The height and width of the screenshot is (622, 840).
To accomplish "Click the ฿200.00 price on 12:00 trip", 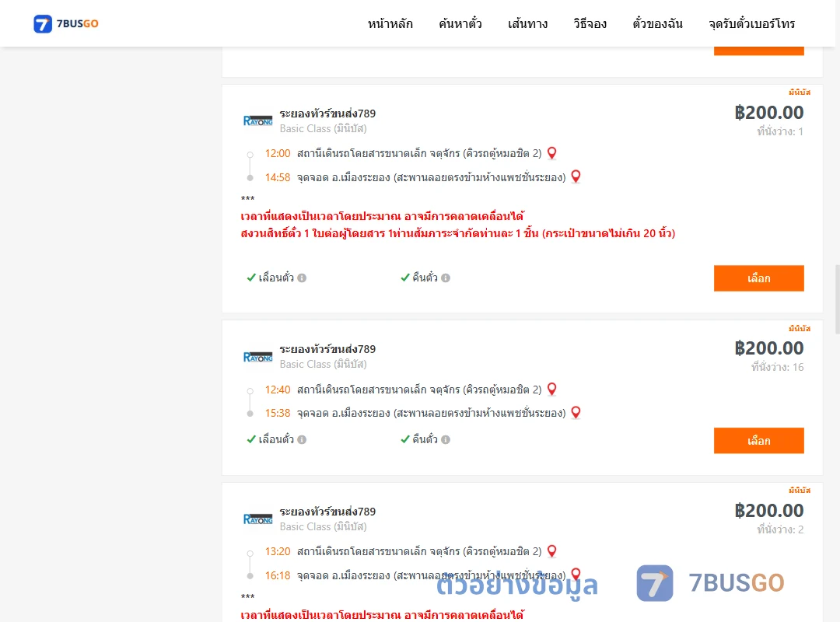I will [x=768, y=113].
